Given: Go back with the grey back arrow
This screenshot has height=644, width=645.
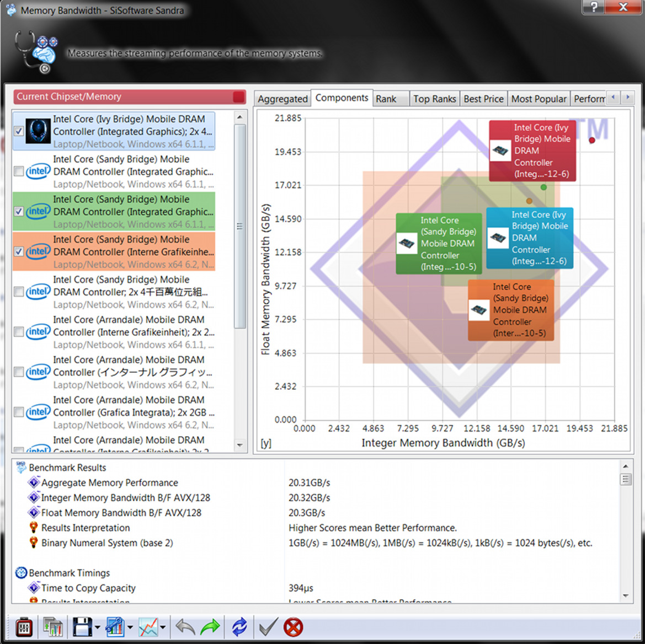Looking at the screenshot, I should [x=185, y=627].
